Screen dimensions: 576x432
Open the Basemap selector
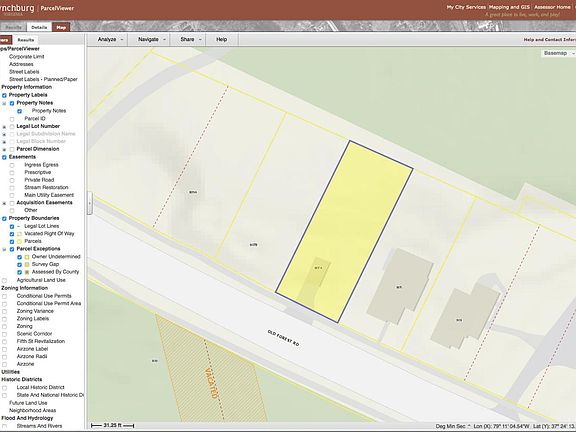pos(558,53)
